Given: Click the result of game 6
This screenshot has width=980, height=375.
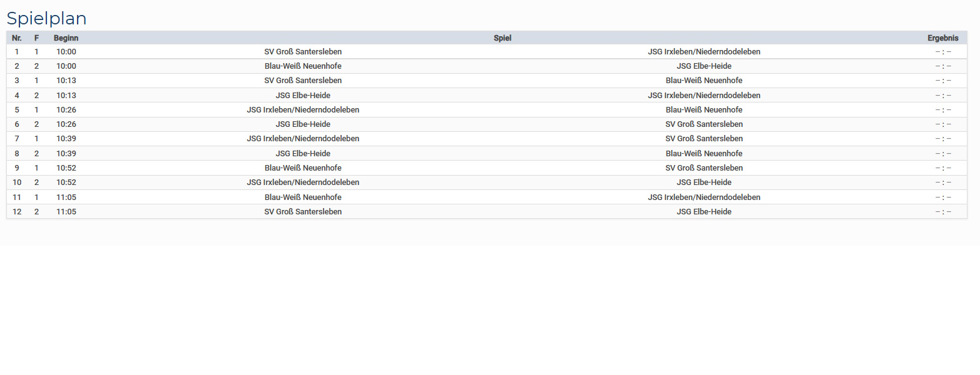Looking at the screenshot, I should 943,124.
